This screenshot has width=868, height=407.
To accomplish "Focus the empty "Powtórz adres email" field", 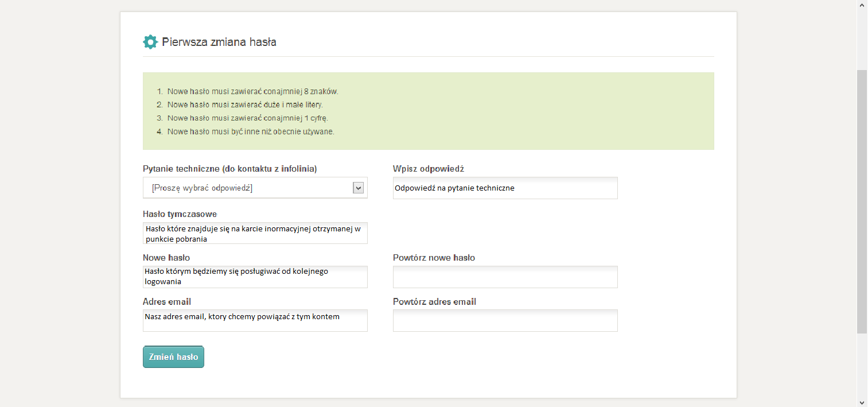I will click(505, 320).
